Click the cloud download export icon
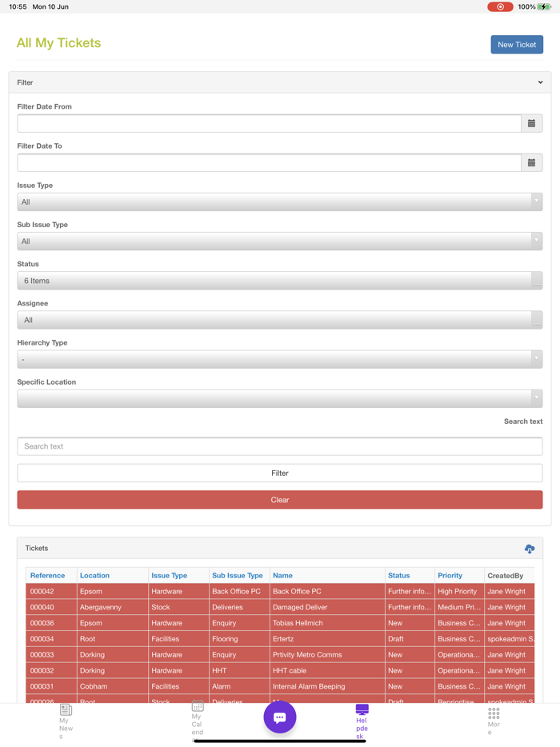 (530, 549)
